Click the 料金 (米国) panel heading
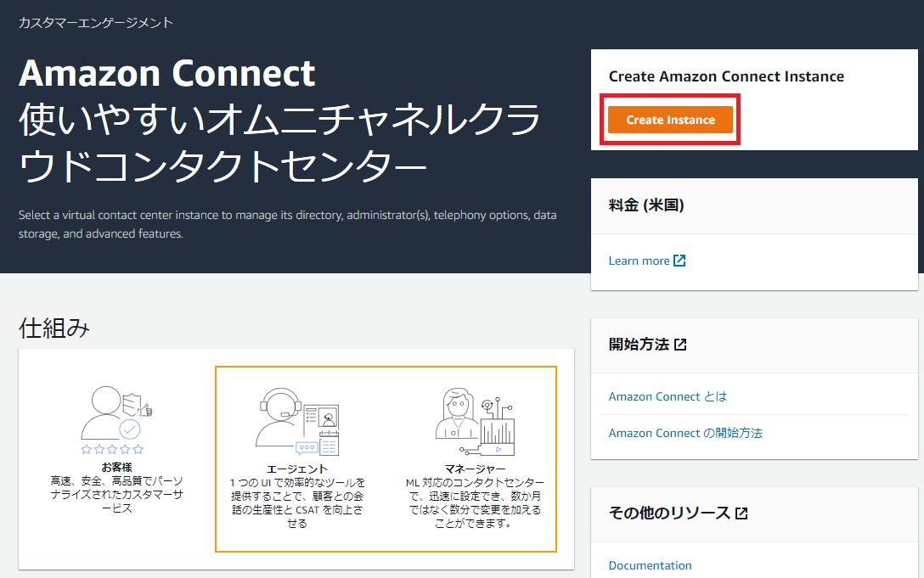 pyautogui.click(x=646, y=205)
